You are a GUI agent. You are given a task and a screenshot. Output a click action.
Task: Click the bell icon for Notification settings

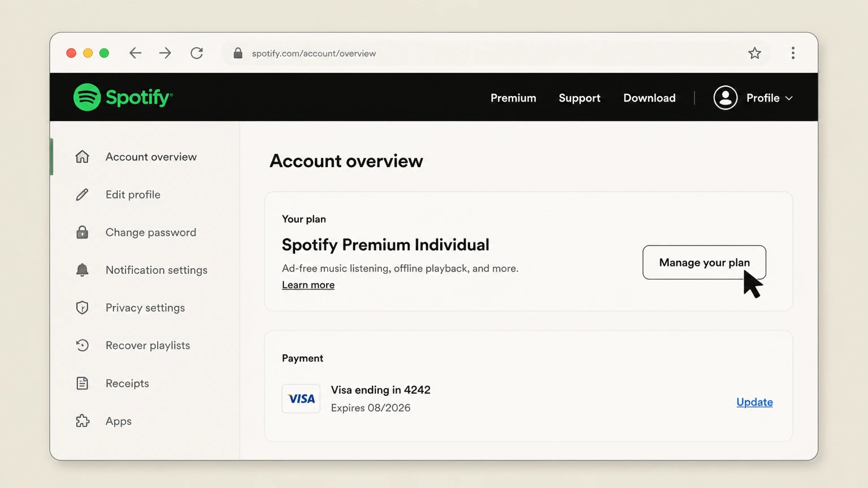(83, 270)
